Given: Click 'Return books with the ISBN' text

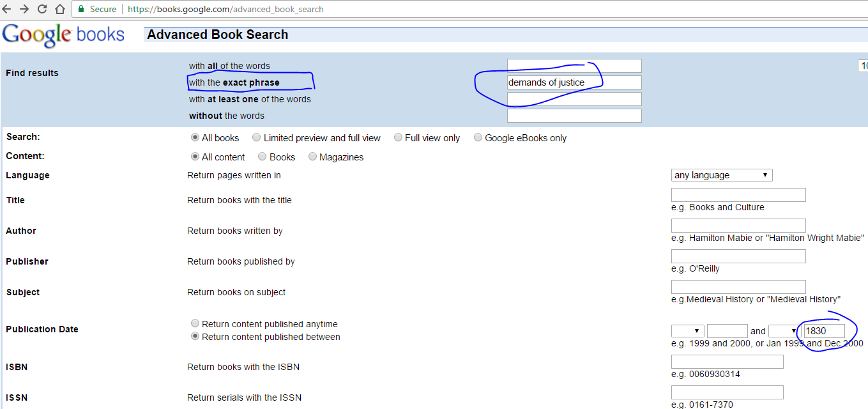Looking at the screenshot, I should (x=243, y=367).
